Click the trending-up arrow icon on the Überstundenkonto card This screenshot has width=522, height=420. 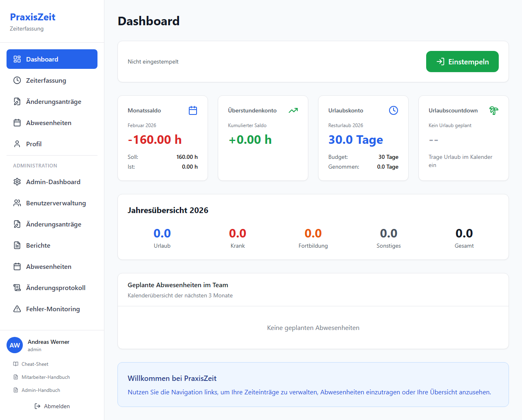(x=293, y=110)
